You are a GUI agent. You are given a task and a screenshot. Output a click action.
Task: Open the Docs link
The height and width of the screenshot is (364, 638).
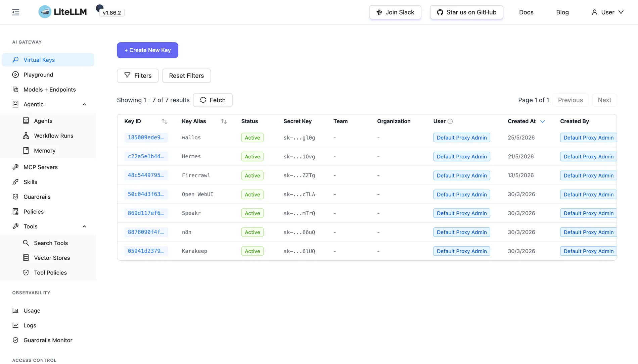526,12
